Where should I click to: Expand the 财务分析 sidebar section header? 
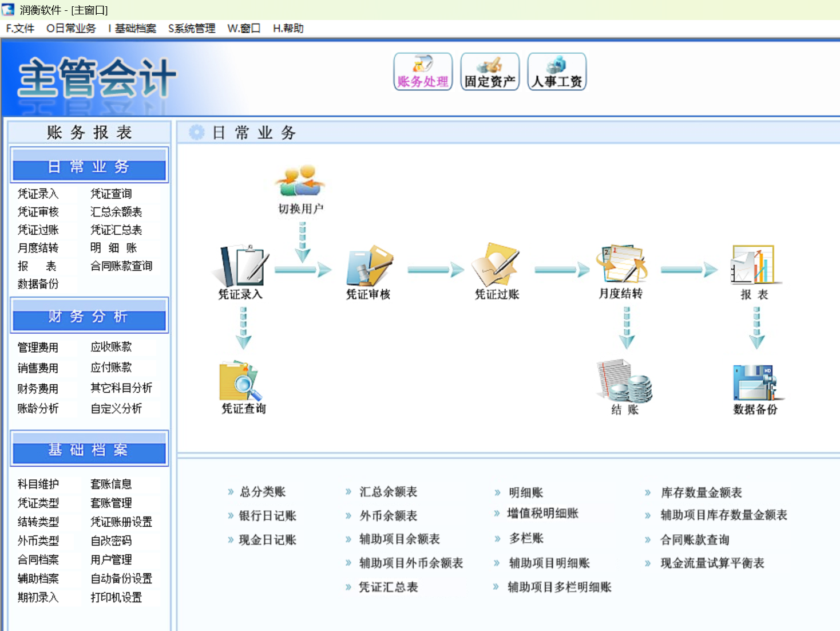click(x=89, y=317)
